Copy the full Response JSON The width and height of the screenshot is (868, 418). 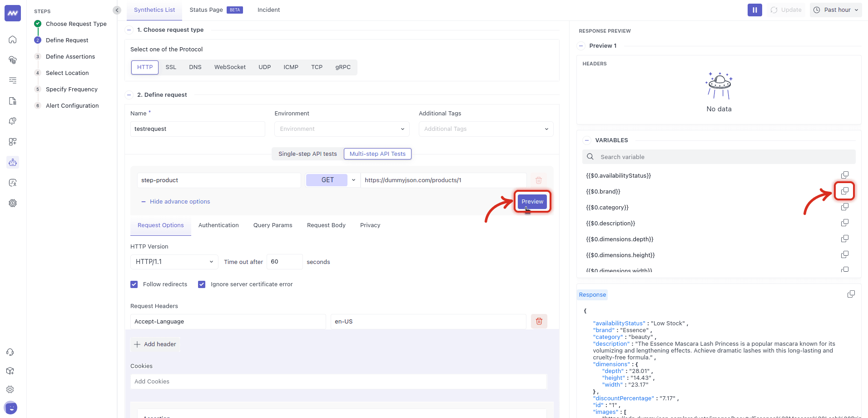click(851, 294)
